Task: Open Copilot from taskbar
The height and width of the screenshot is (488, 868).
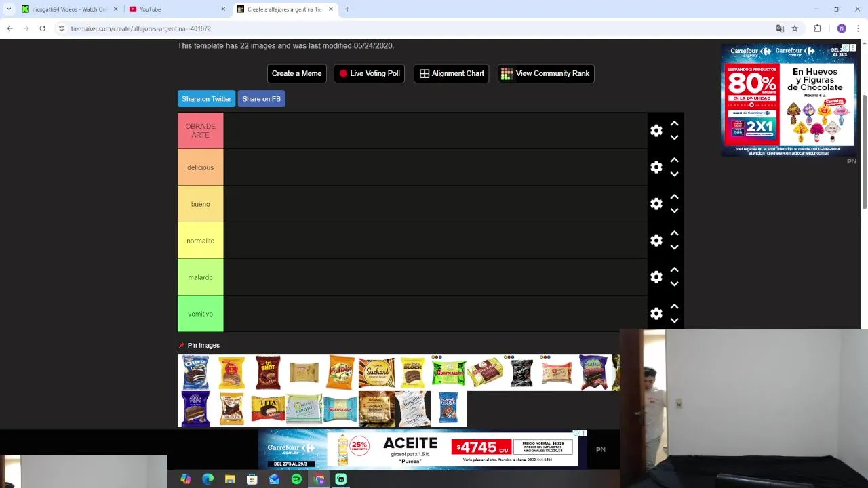Action: tap(185, 479)
